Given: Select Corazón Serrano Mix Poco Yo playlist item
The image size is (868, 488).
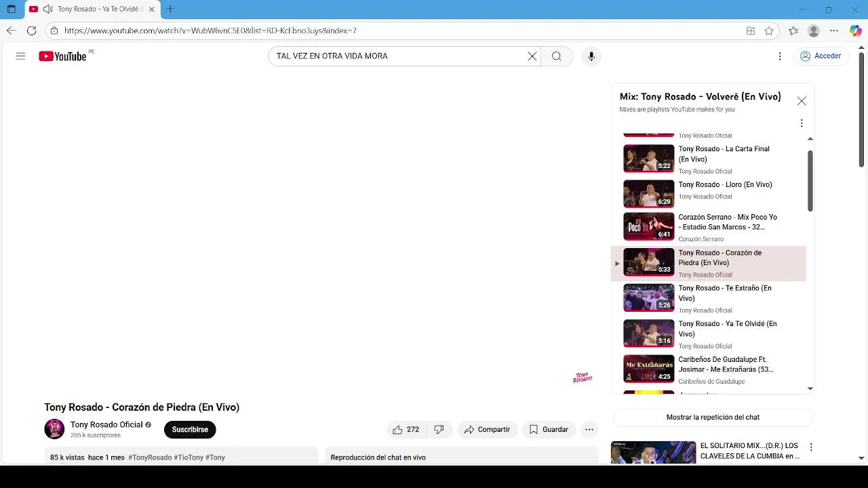Looking at the screenshot, I should pyautogui.click(x=709, y=227).
